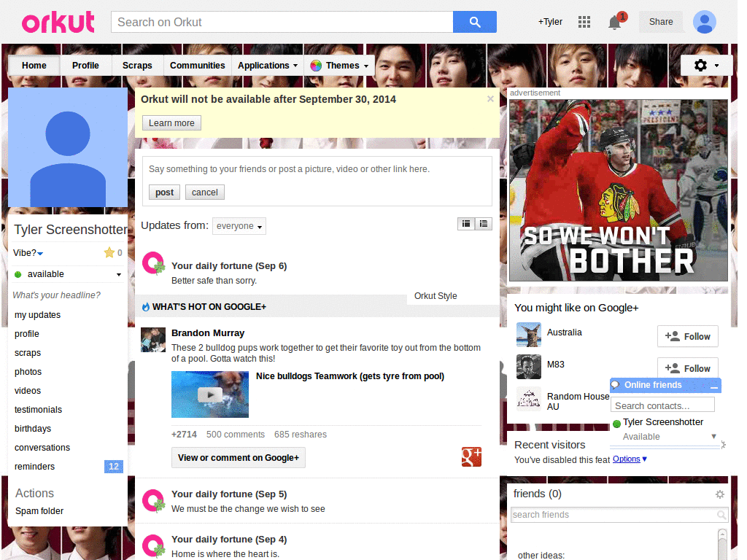Click the green available status dot

tap(18, 274)
